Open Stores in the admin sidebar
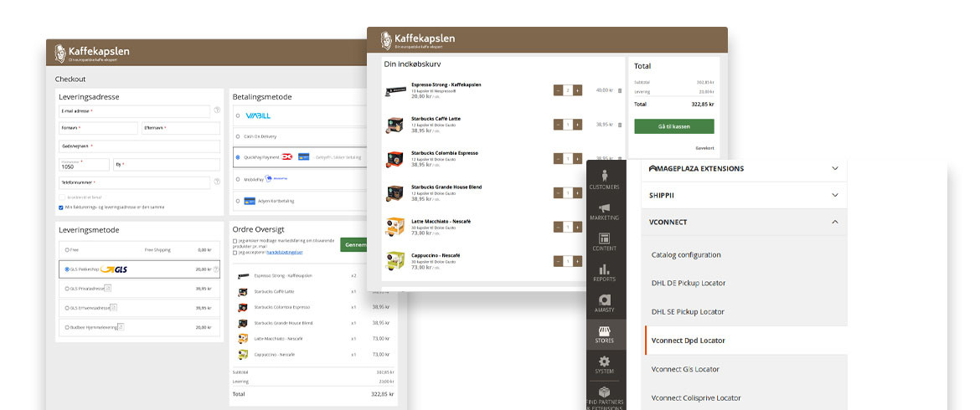 [x=605, y=335]
